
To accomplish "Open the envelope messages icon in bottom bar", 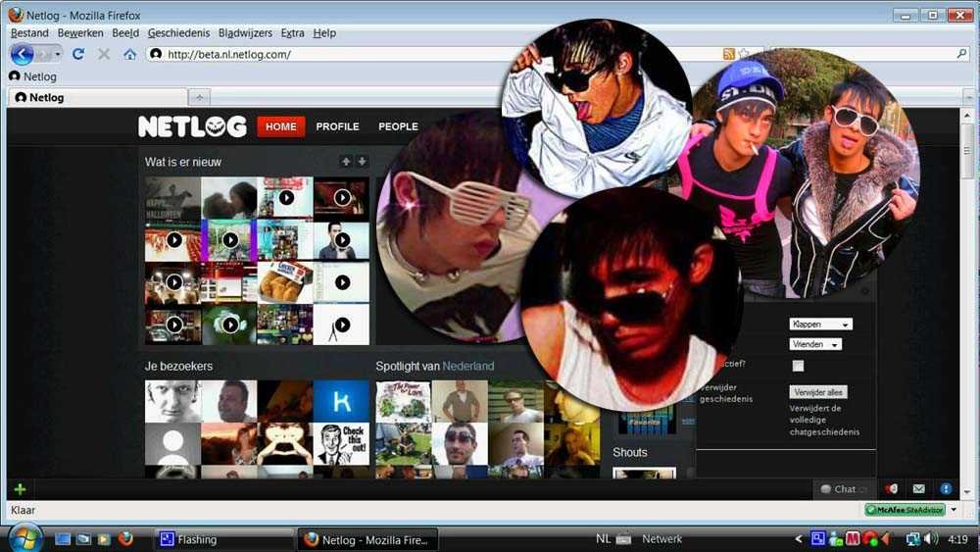I will pos(919,489).
